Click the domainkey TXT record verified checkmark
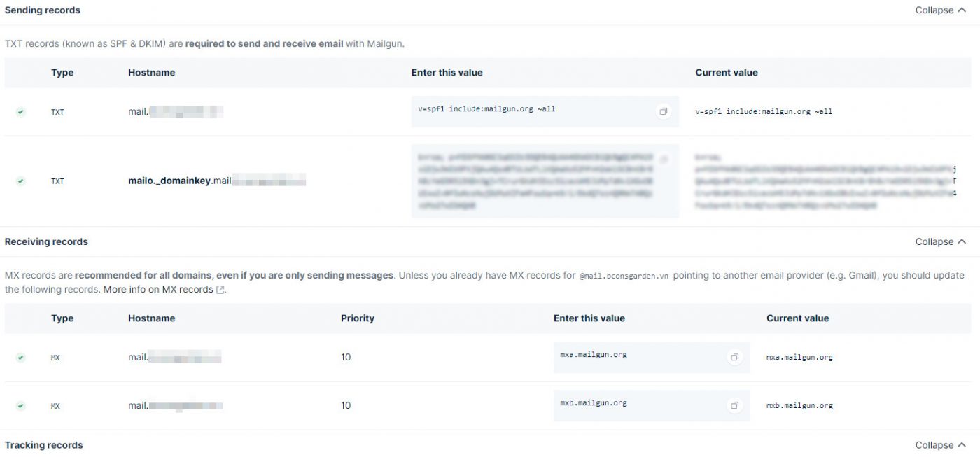Screen dimensions: 980x457 pos(21,181)
